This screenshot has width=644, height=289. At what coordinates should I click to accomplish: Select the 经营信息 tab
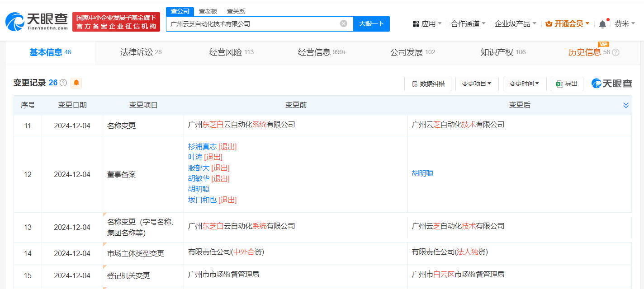(322, 52)
